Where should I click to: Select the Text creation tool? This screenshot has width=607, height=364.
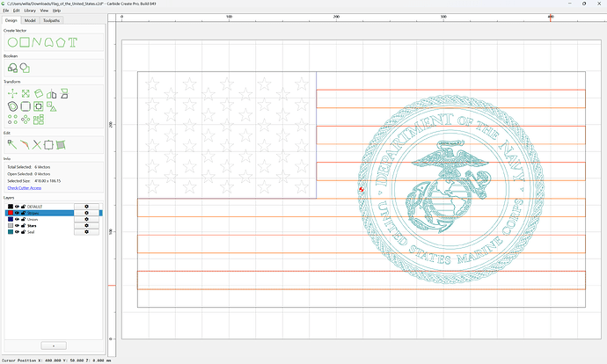[73, 42]
